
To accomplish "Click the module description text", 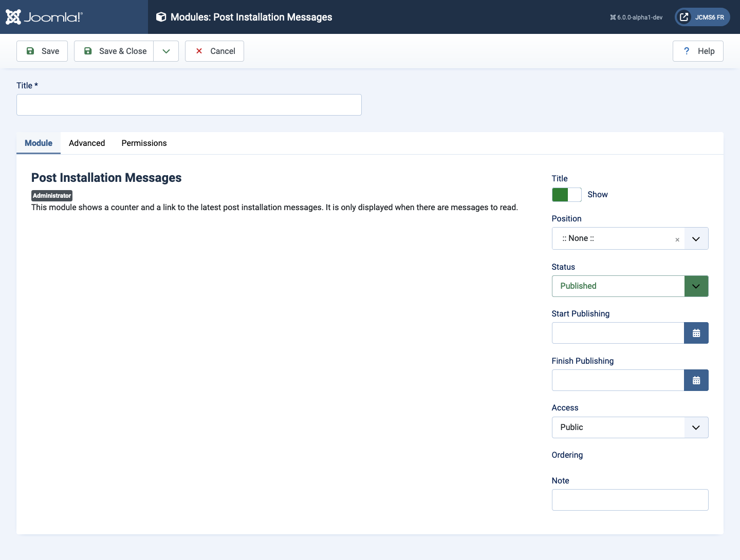I will [x=274, y=208].
